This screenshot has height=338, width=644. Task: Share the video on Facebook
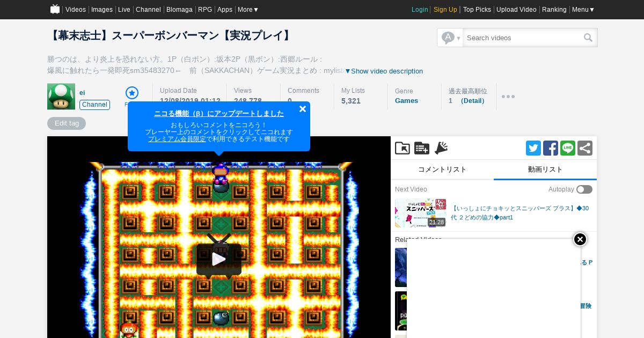[x=551, y=148]
